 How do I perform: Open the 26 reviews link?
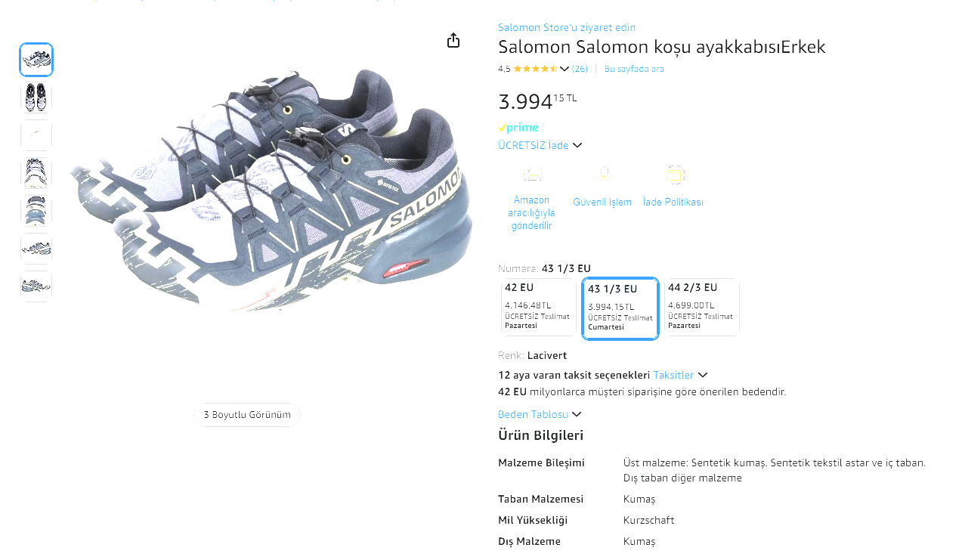580,69
